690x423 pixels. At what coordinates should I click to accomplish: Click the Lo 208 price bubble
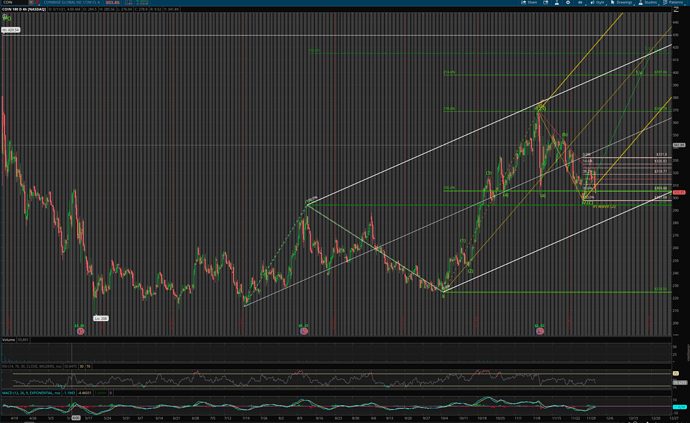pyautogui.click(x=101, y=318)
